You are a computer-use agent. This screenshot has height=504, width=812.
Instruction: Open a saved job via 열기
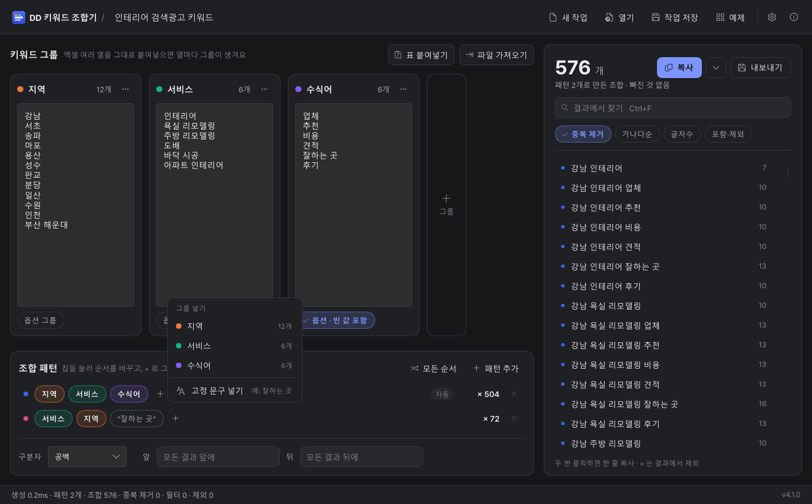(x=619, y=17)
